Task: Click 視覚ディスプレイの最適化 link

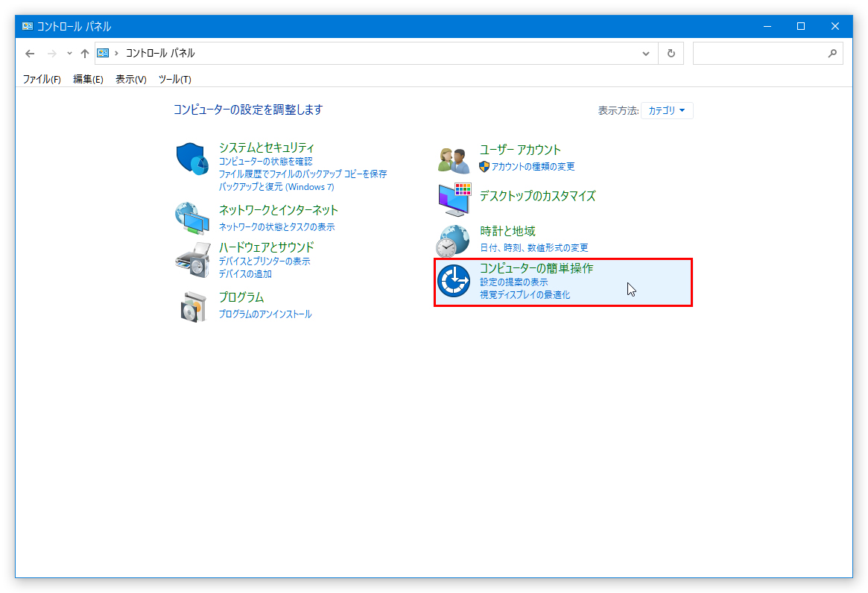Action: click(x=525, y=295)
